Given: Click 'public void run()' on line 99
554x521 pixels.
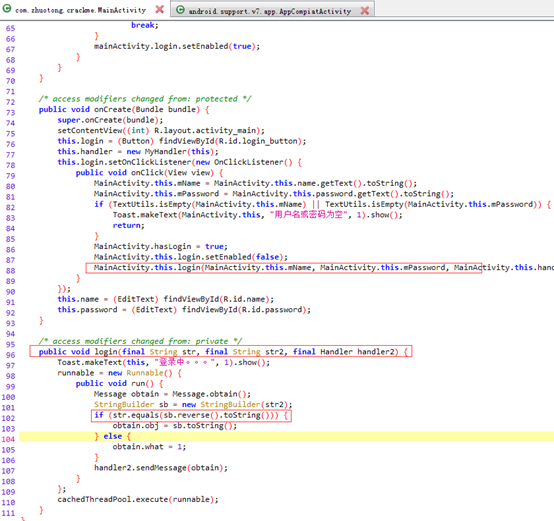Looking at the screenshot, I should (x=115, y=383).
